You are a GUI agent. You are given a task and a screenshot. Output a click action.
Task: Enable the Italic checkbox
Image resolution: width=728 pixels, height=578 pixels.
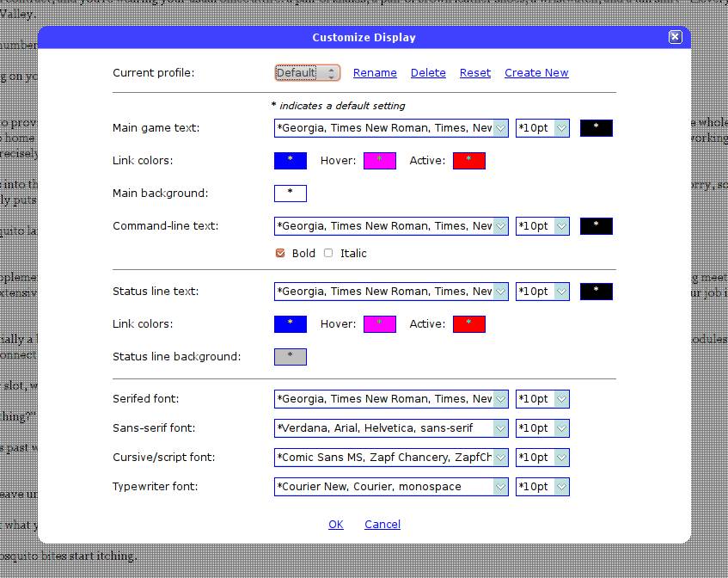pyautogui.click(x=328, y=253)
